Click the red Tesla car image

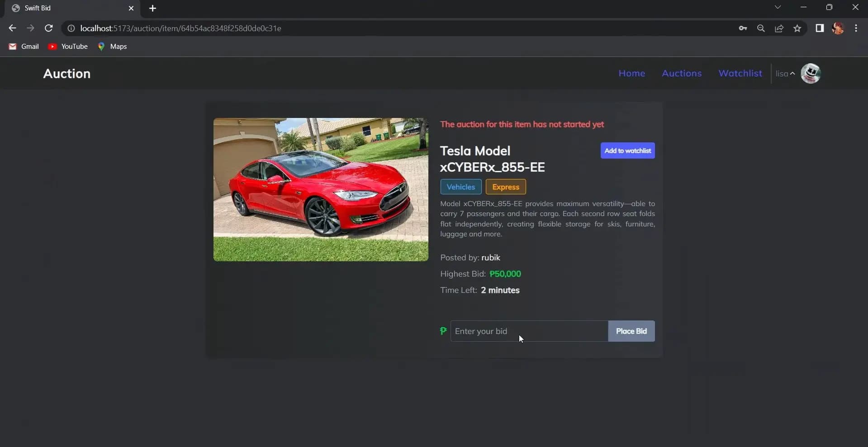click(321, 189)
